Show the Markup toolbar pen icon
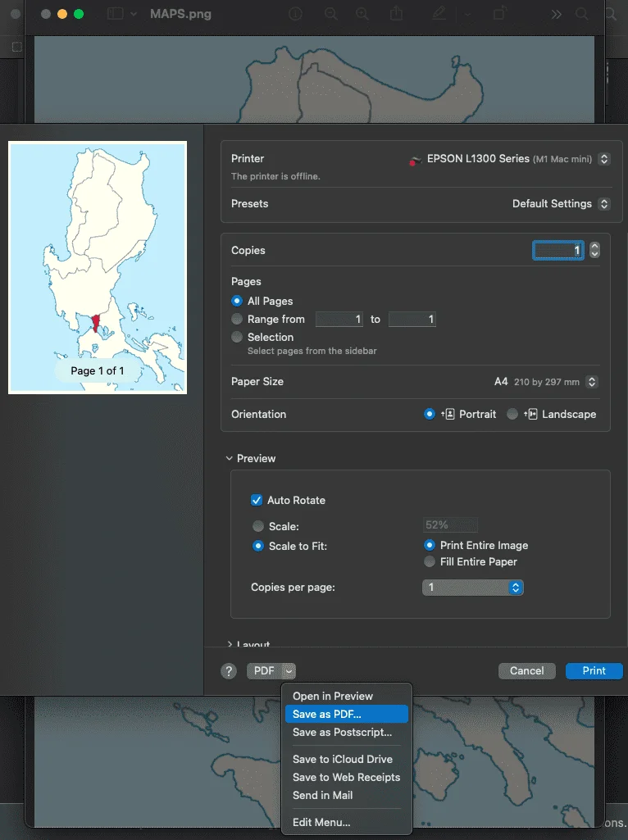628x840 pixels. pos(439,13)
